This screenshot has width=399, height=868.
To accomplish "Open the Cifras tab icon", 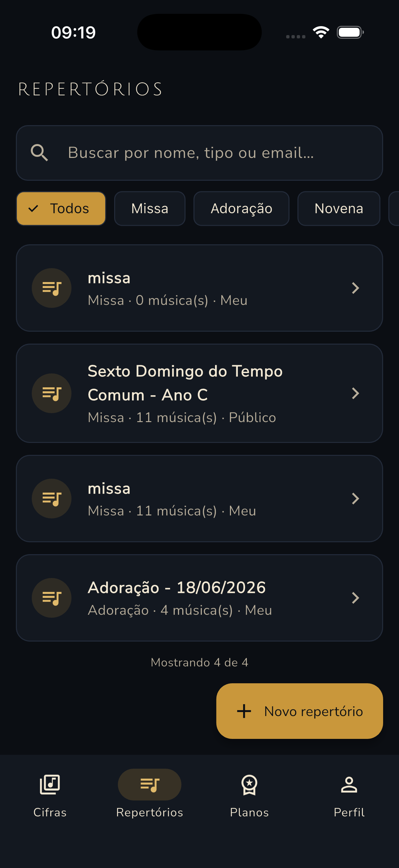I will (x=50, y=785).
